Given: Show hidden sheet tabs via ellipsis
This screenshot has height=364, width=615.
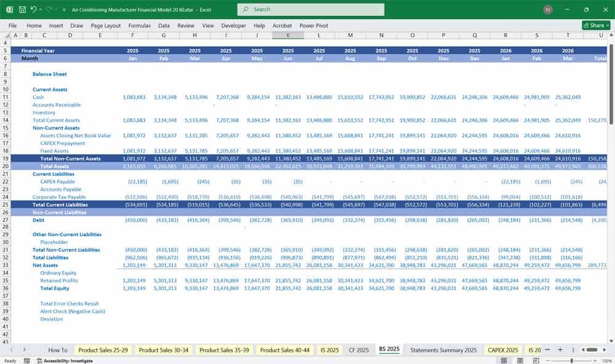Looking at the screenshot, I should 547,350.
